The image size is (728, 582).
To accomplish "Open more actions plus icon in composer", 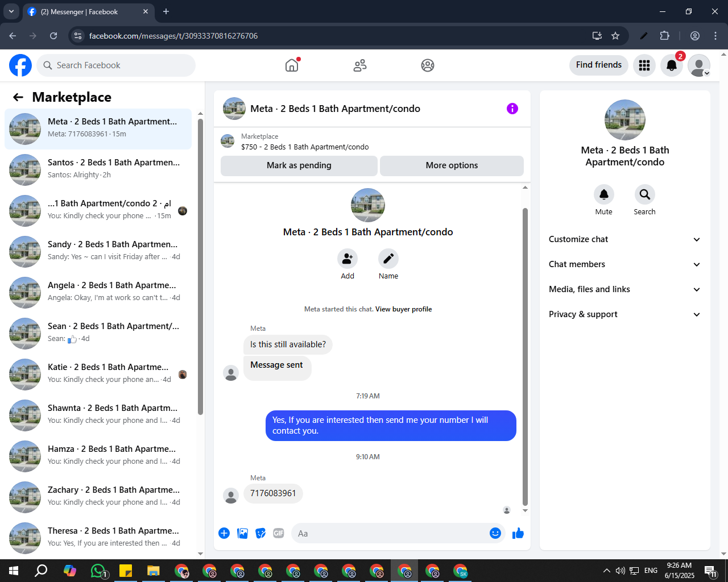I will [x=224, y=533].
